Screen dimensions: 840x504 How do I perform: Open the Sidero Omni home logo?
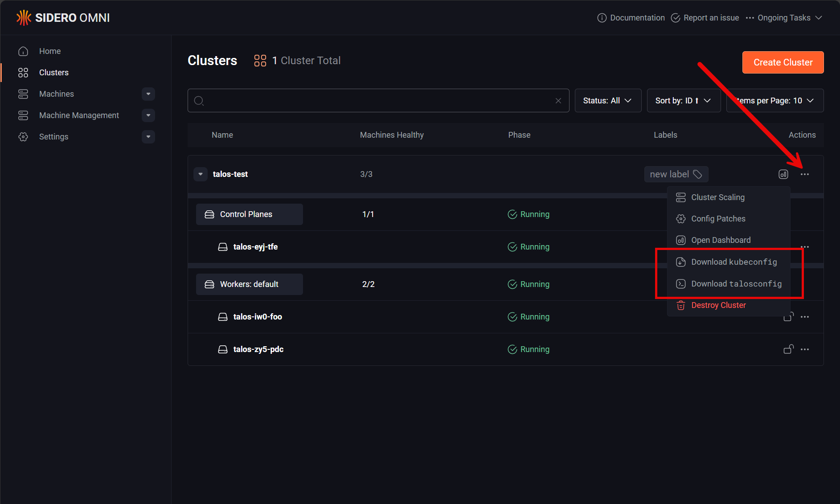tap(62, 17)
